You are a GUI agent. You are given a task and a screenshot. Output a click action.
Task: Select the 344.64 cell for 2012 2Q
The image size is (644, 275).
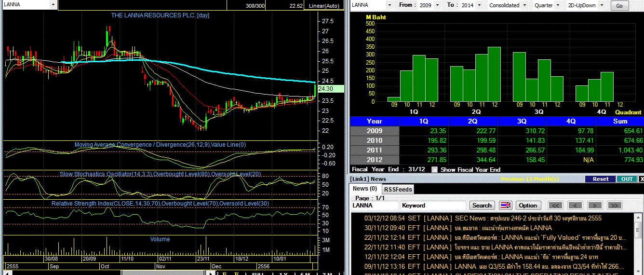473,160
